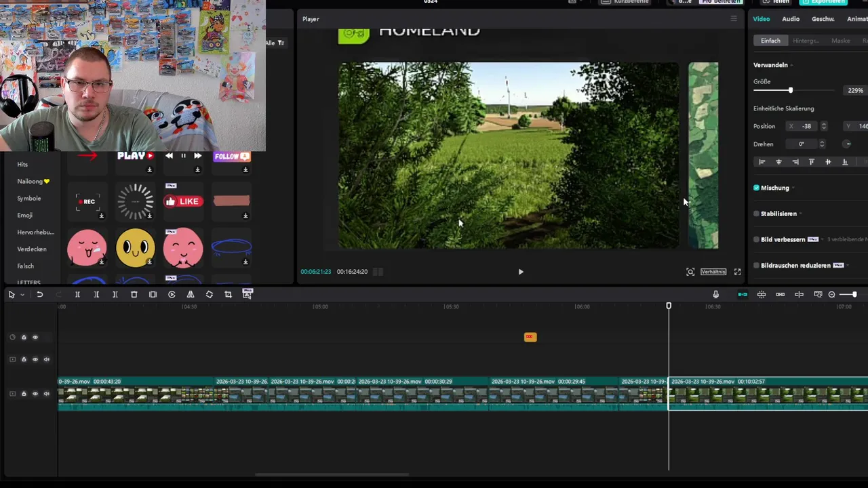The height and width of the screenshot is (488, 868).
Task: Enable the Bildrauschen reduzieren checkbox
Action: click(x=756, y=265)
